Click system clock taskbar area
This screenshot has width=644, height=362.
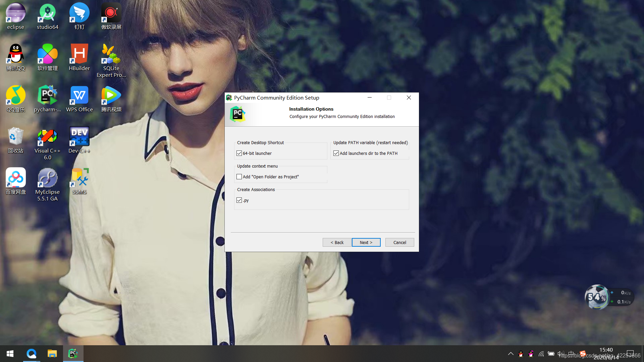606,353
